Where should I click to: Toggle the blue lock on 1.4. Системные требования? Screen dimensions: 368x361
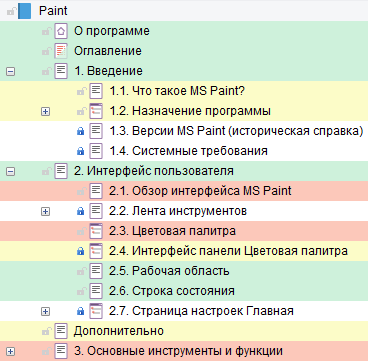click(x=80, y=152)
